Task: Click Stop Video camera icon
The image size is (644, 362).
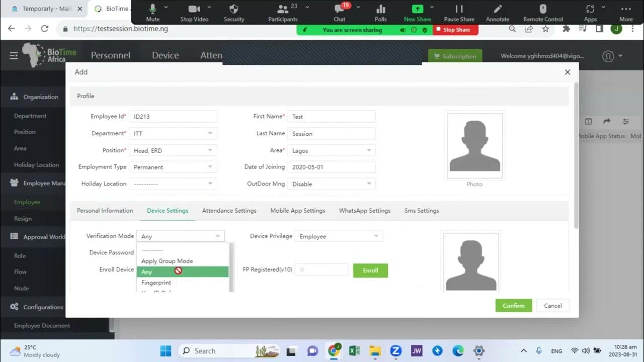Action: 194,12
